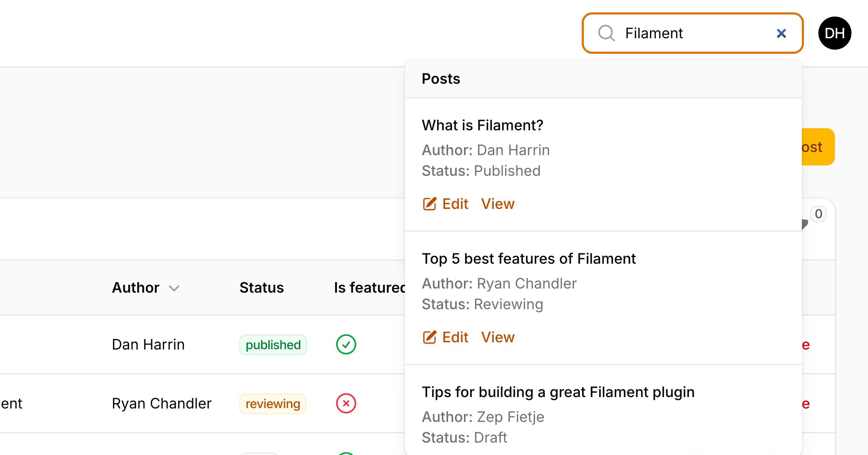Image resolution: width=868 pixels, height=455 pixels.
Task: Click 'Status: Draft' in search results
Action: click(464, 437)
